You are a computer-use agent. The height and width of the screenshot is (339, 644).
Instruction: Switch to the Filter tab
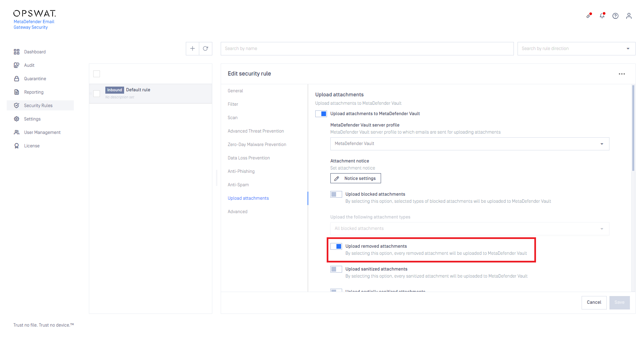[233, 104]
